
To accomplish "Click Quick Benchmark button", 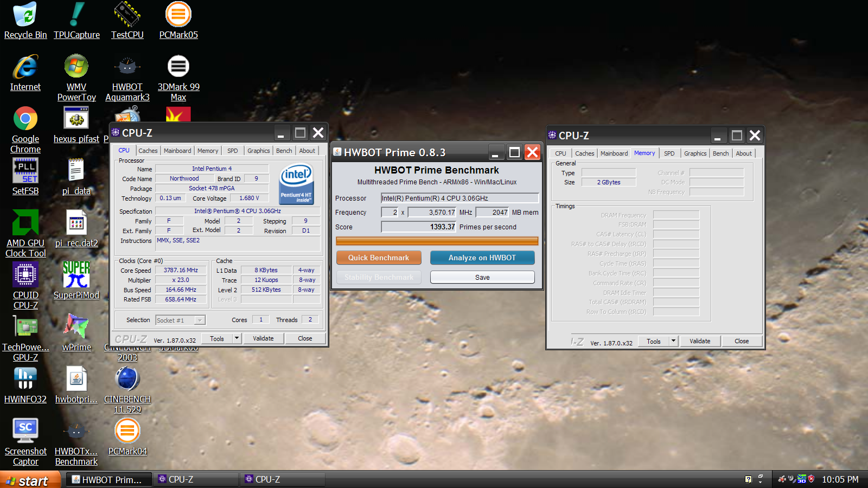I will (379, 258).
